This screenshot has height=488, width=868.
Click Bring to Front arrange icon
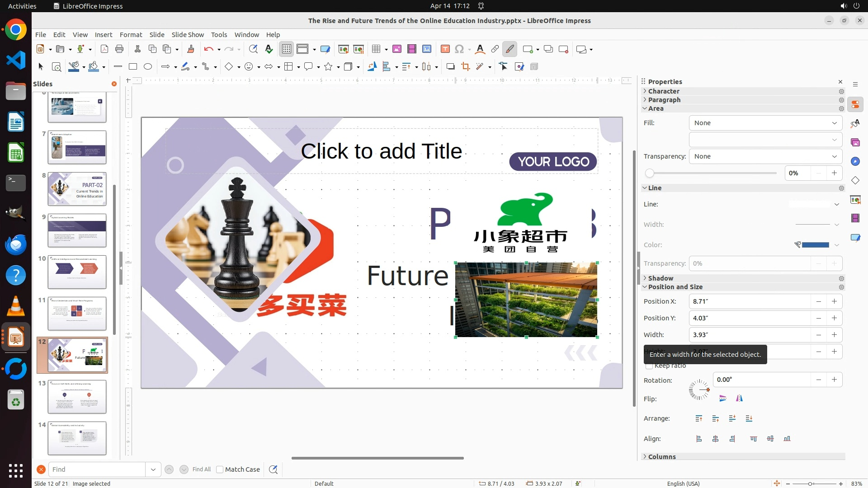699,418
